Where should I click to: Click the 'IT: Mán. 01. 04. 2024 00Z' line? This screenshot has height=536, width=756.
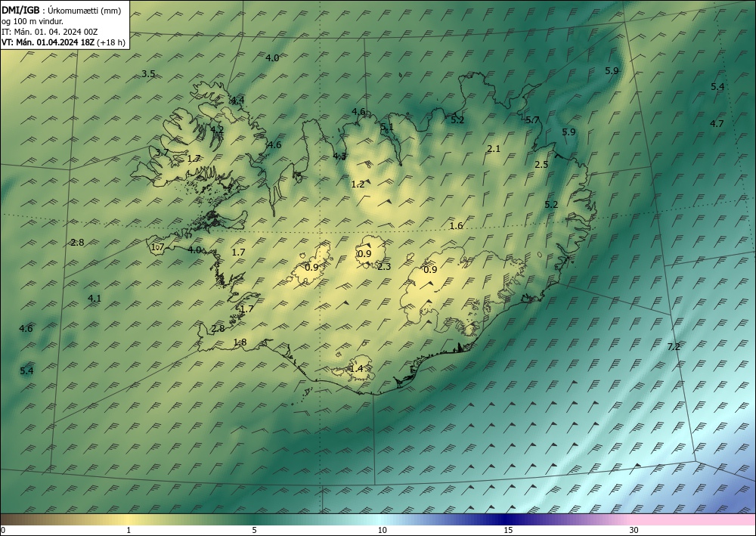[50, 32]
